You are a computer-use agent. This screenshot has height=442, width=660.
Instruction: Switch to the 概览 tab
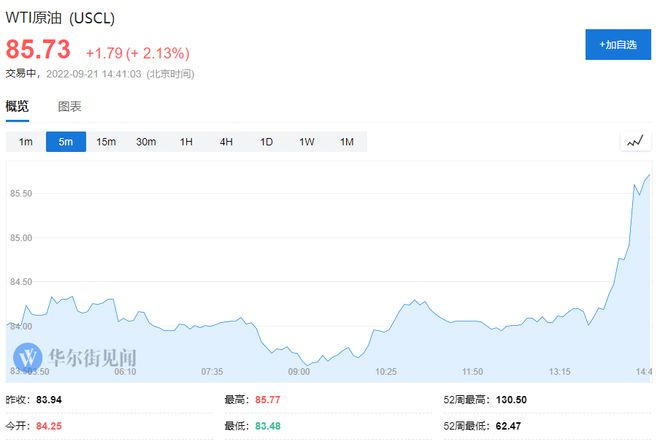pos(18,106)
